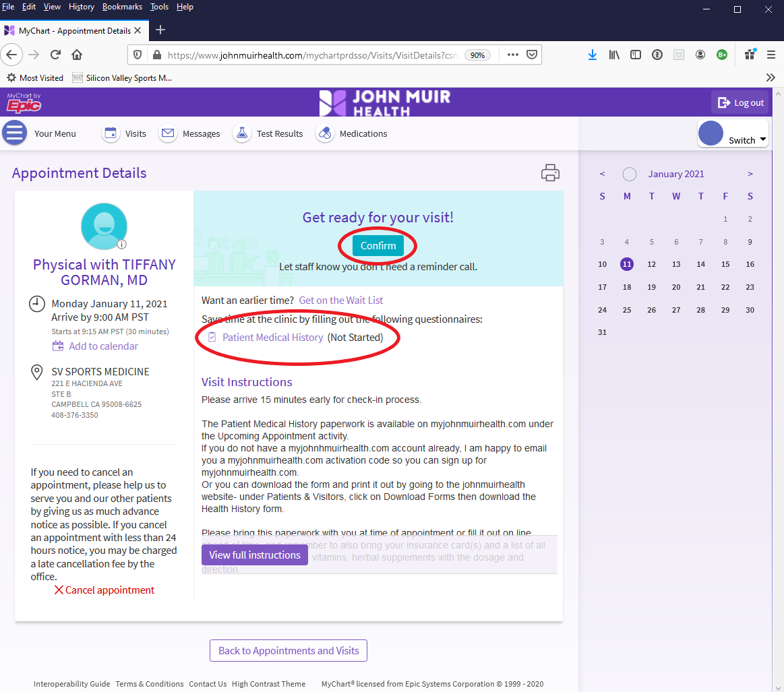784x692 pixels.
Task: Select January 18 in the calendar
Action: pos(626,287)
